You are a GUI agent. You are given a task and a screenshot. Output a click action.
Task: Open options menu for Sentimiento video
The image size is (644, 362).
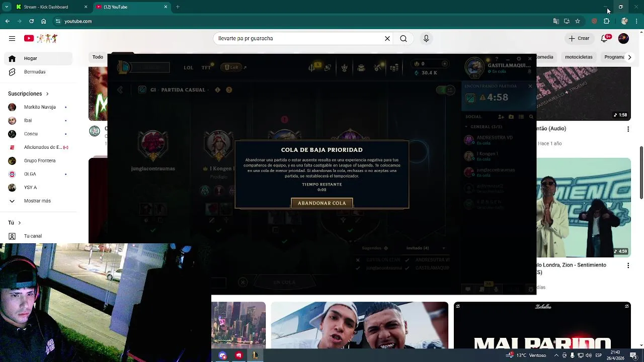[628, 265]
